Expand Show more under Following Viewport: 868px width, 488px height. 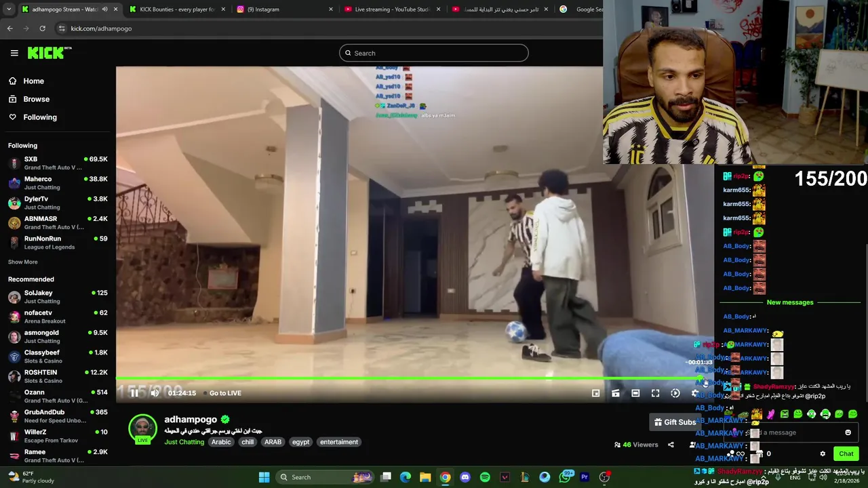click(x=23, y=262)
